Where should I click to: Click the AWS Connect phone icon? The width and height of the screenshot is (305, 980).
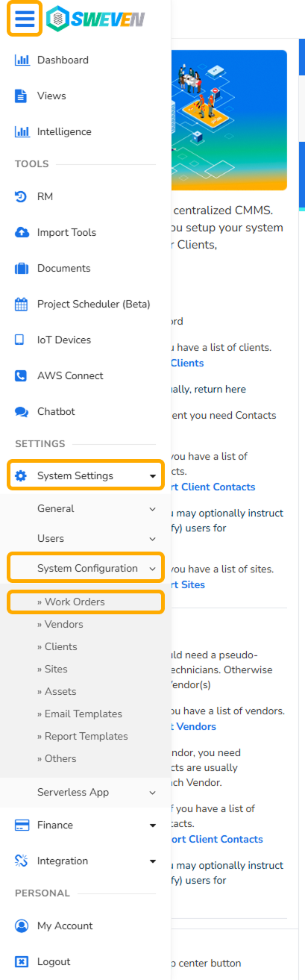click(22, 375)
